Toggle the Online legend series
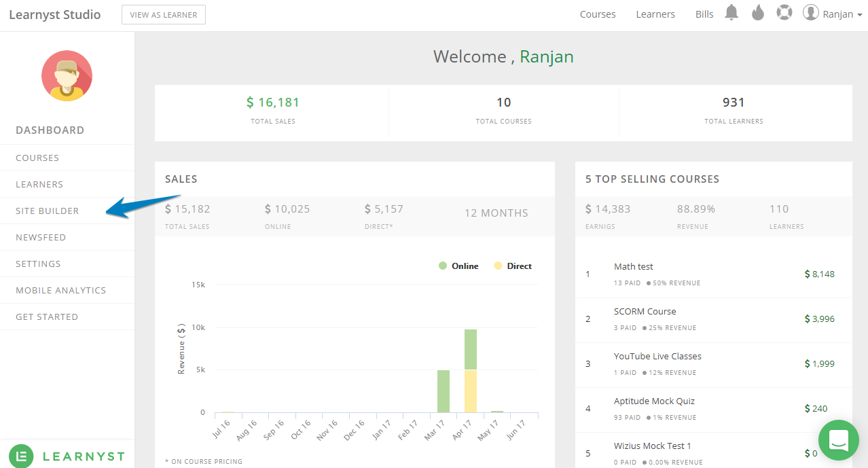Image resolution: width=868 pixels, height=468 pixels. point(458,266)
